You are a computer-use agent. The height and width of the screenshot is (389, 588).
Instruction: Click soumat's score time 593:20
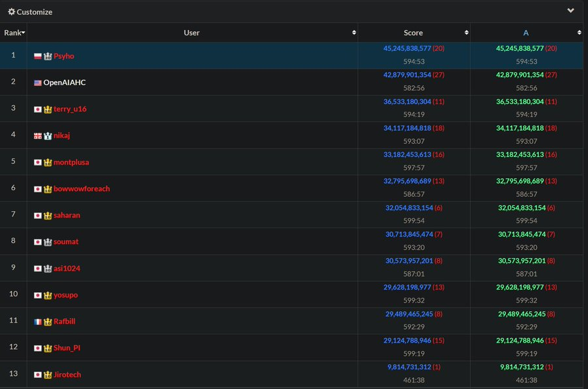tap(414, 247)
